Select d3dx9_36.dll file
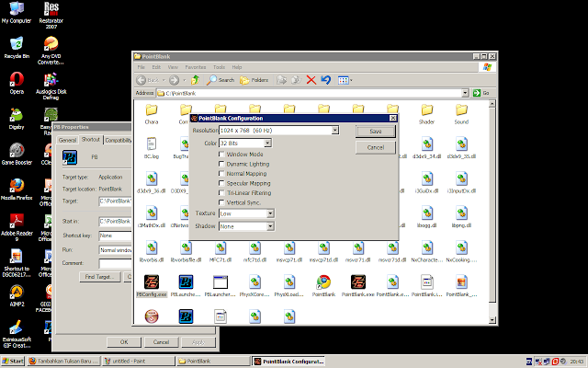588x368 pixels. (x=152, y=182)
